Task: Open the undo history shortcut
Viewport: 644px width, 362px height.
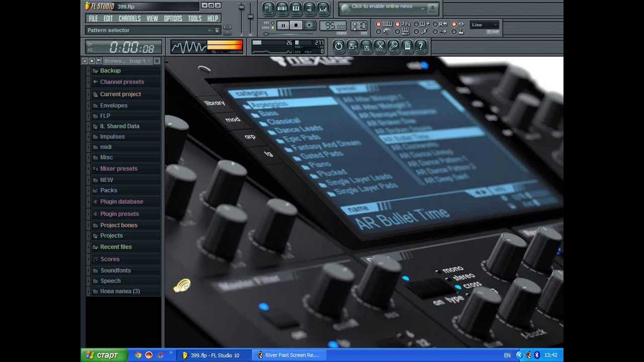Action: (x=339, y=46)
